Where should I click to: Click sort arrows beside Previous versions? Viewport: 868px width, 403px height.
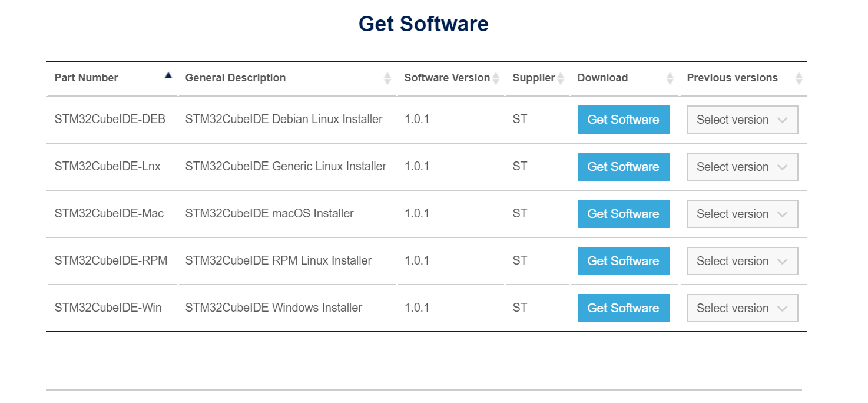tap(799, 78)
